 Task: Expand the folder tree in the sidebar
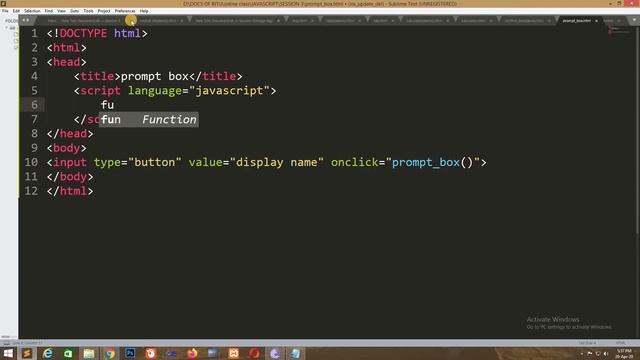pos(7,28)
